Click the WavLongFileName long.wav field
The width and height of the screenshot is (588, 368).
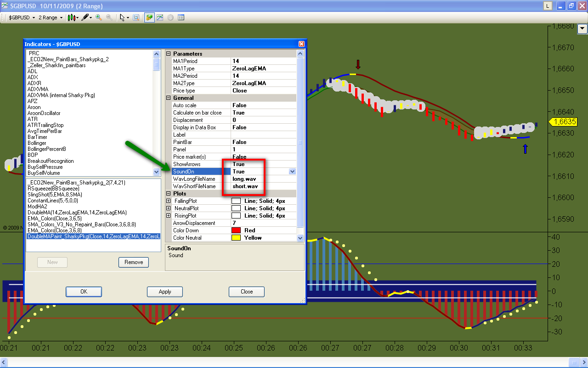click(264, 179)
